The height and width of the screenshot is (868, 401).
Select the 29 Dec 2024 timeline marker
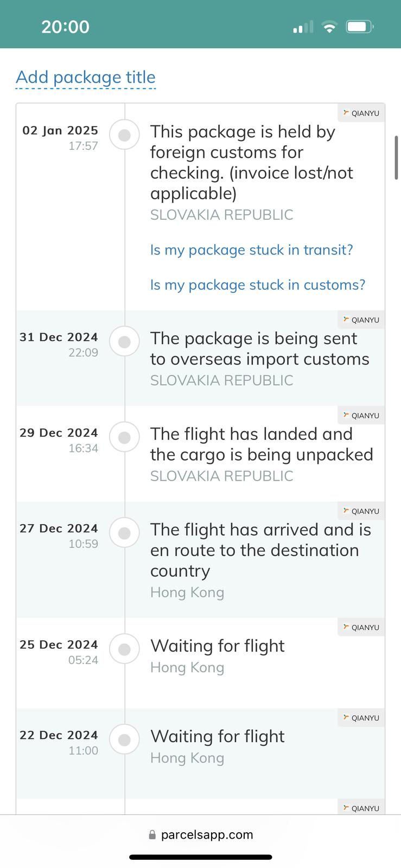pos(125,437)
